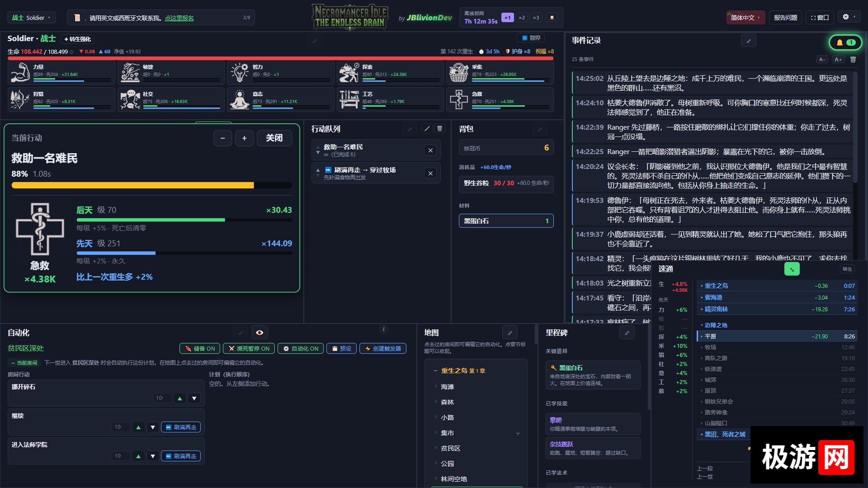Open the settings gear dropdown
The height and width of the screenshot is (488, 868).
coord(849,17)
